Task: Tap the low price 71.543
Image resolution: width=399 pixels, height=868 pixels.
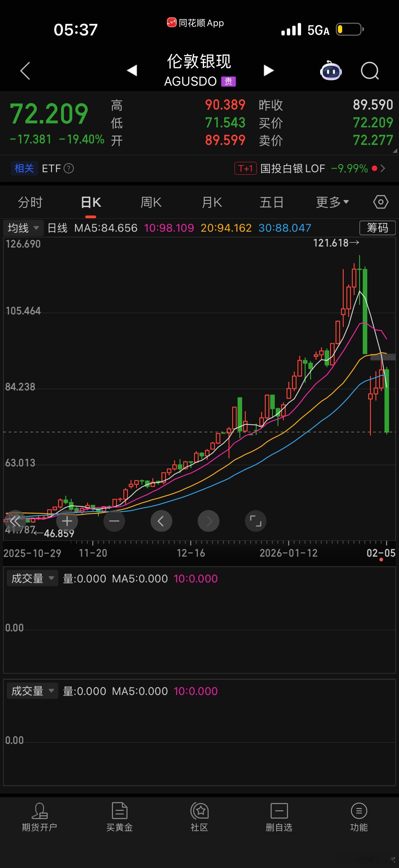Action: click(225, 123)
